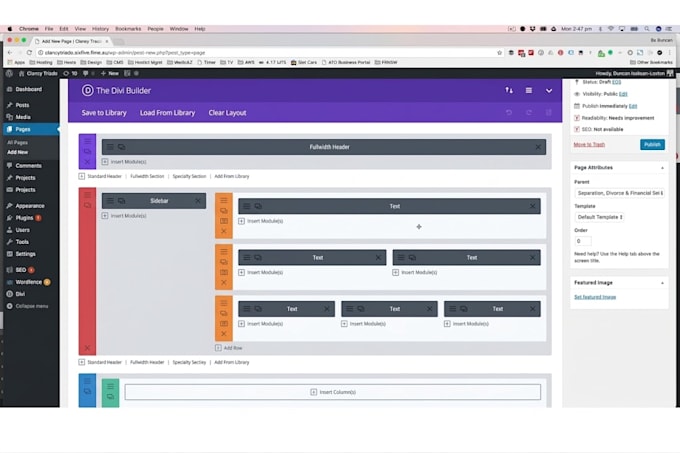The width and height of the screenshot is (680, 453).
Task: Open Chrome History menu in menu bar
Action: coord(100,29)
